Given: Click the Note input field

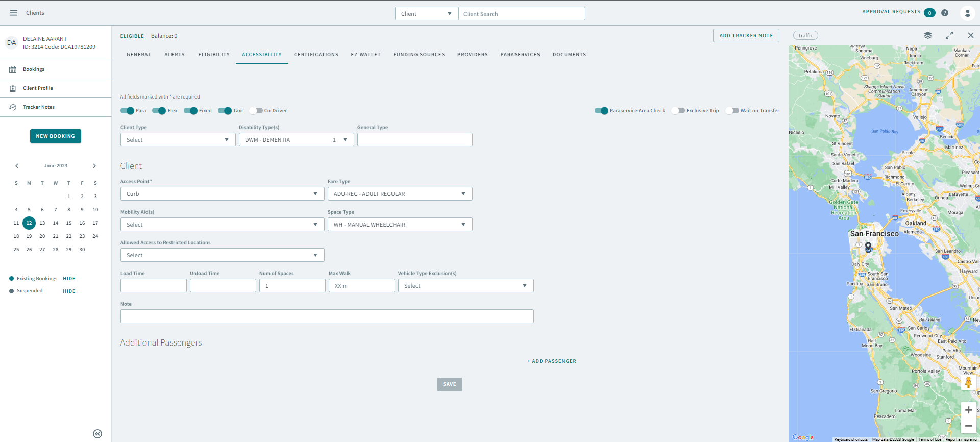Looking at the screenshot, I should (327, 316).
